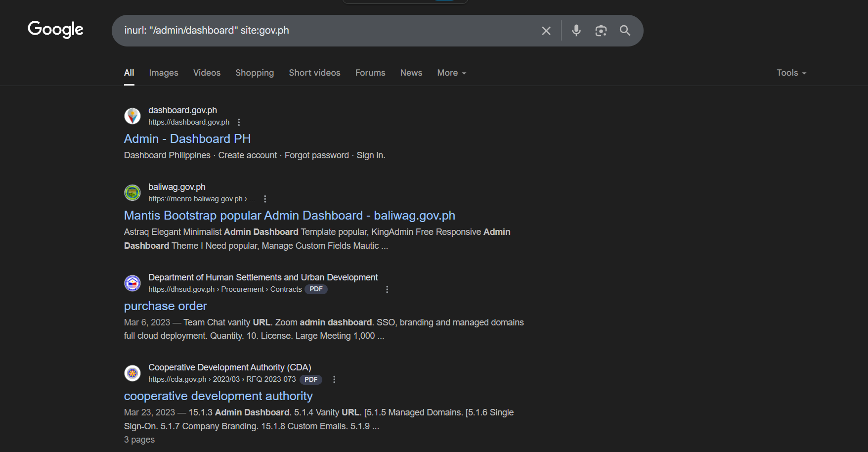Open options menu for baliwag.gov.ph result
Screen dimensions: 868x452
coord(265,199)
